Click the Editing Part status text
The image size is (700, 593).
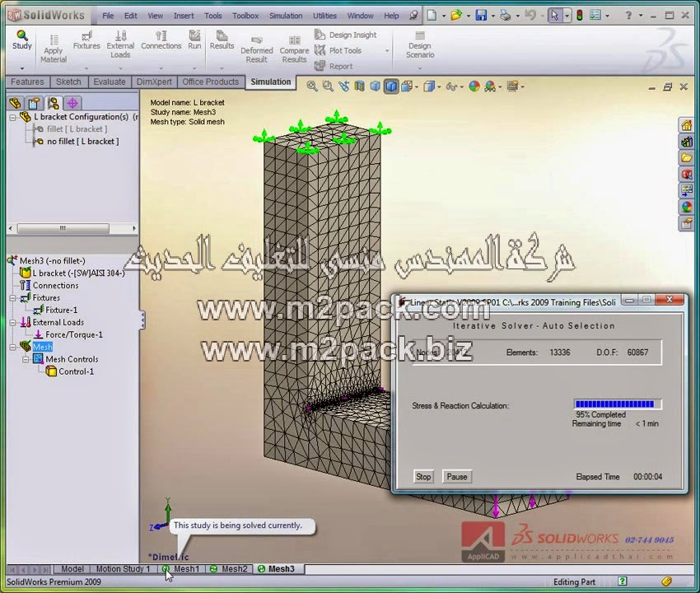(x=574, y=581)
